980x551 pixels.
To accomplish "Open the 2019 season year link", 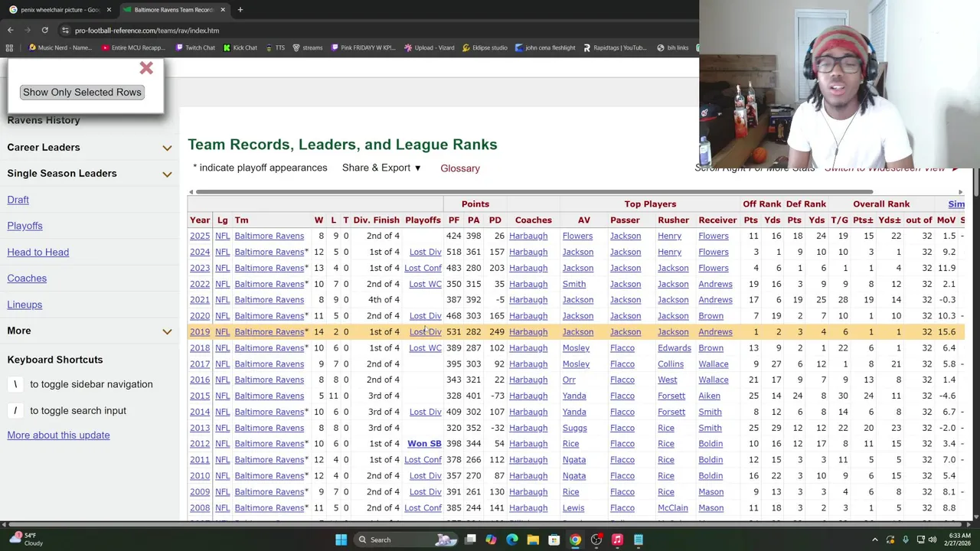I will 200,332.
